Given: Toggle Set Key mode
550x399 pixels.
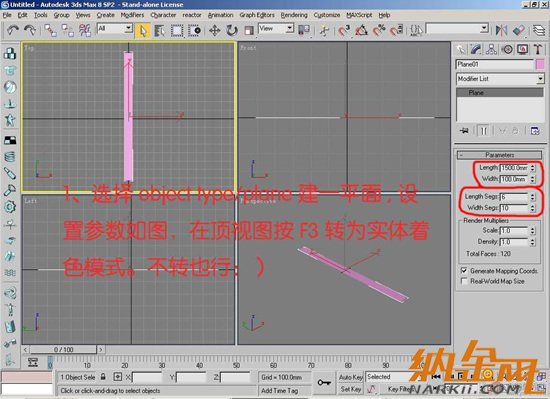Looking at the screenshot, I should (x=350, y=389).
